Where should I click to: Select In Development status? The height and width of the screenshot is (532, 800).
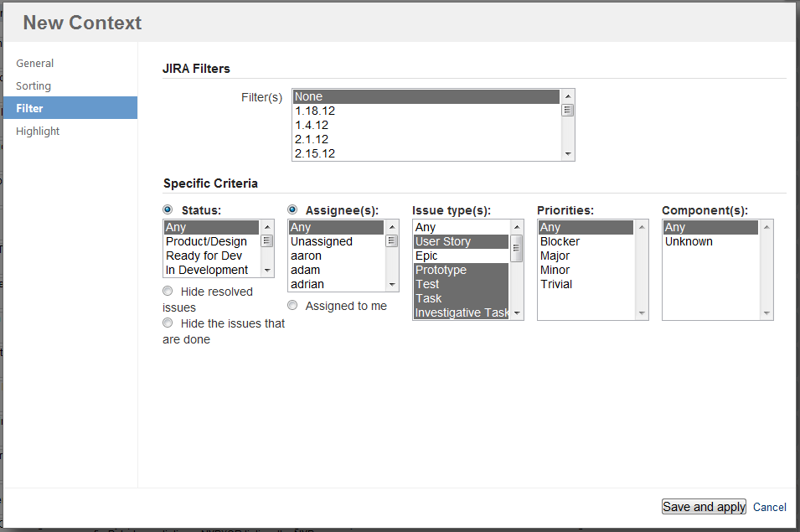[x=211, y=271]
